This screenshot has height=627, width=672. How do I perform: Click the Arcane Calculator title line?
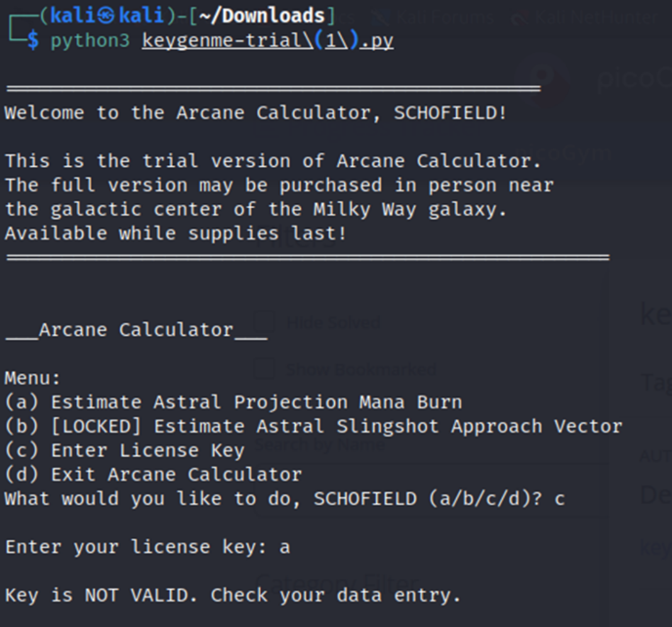click(x=136, y=329)
